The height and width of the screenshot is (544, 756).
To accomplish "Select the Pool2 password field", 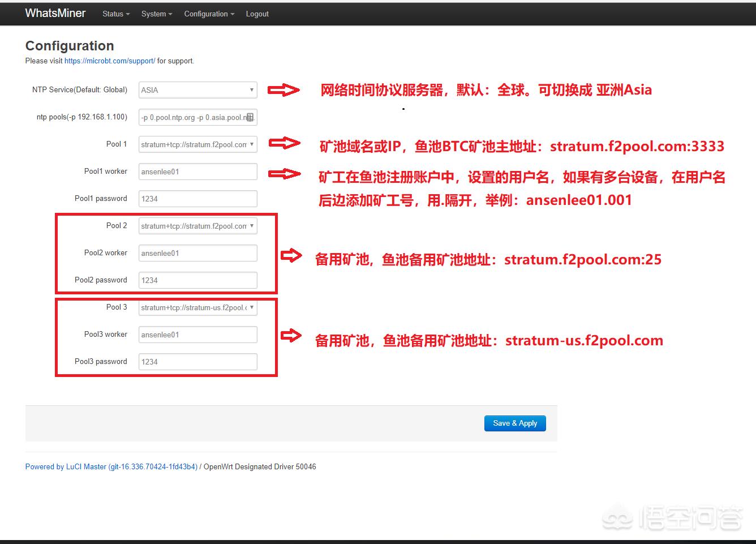I will click(x=197, y=280).
